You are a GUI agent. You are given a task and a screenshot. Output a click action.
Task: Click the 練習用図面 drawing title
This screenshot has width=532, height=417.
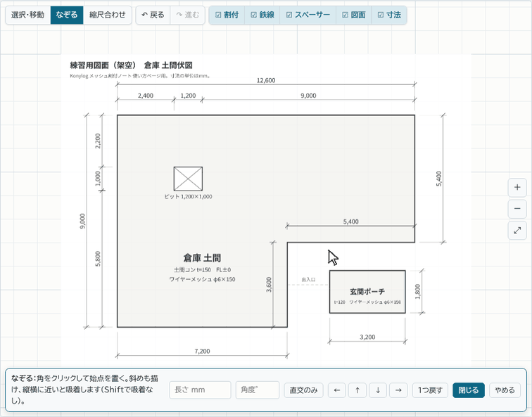coord(132,65)
